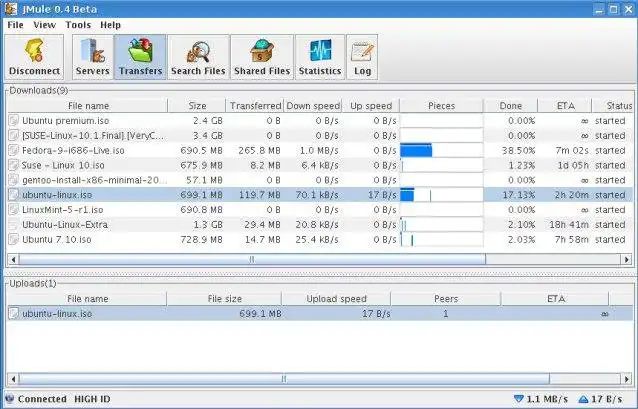This screenshot has height=409, width=638.
Task: Click the JMule window title icon
Action: [x=11, y=9]
